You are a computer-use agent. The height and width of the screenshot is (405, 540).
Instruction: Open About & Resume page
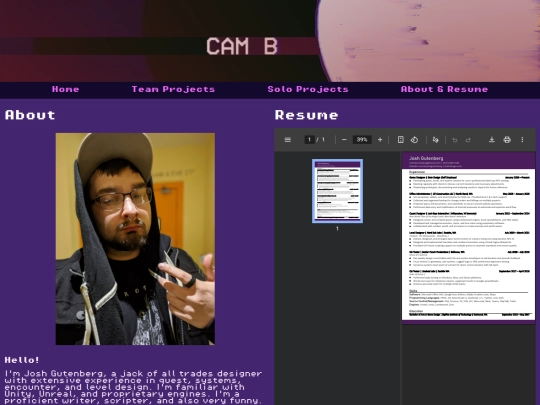(x=444, y=89)
